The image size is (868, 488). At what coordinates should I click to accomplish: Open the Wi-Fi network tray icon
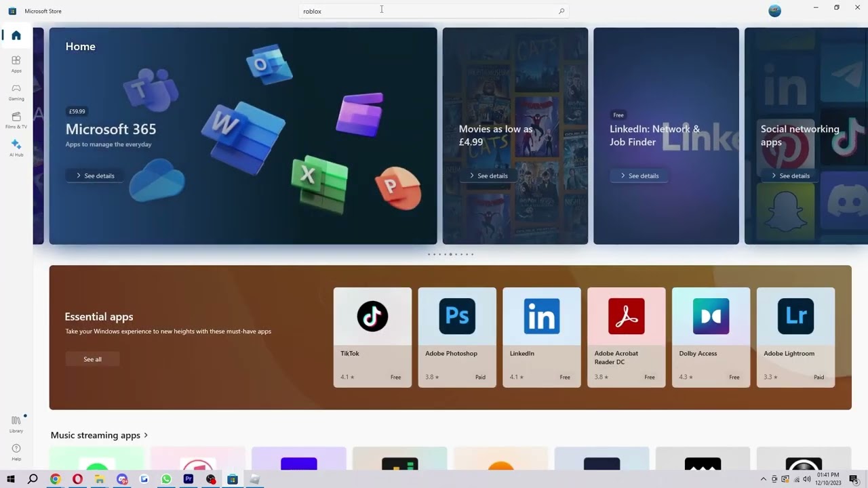pyautogui.click(x=796, y=479)
